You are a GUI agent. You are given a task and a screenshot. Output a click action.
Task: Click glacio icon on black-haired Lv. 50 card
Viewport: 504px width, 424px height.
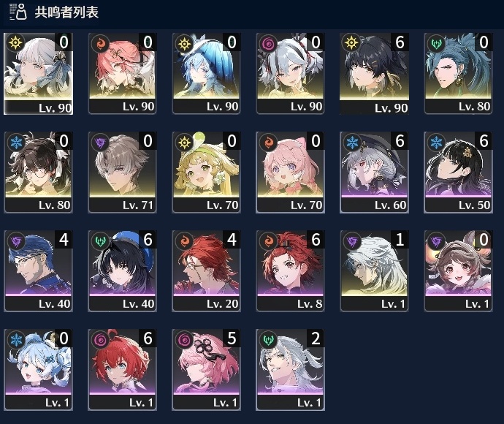point(436,142)
